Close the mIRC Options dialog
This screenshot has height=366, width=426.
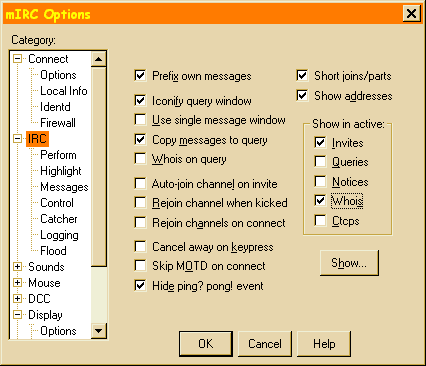(x=411, y=14)
